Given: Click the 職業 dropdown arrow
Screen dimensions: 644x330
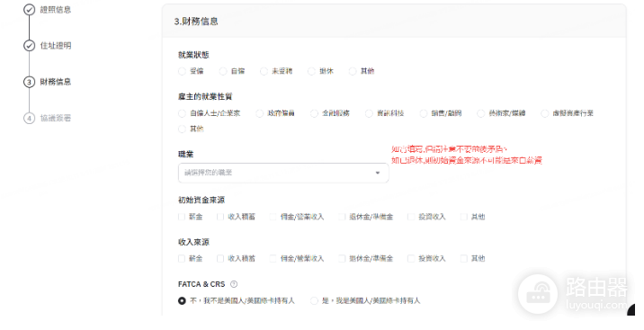Looking at the screenshot, I should tap(378, 173).
